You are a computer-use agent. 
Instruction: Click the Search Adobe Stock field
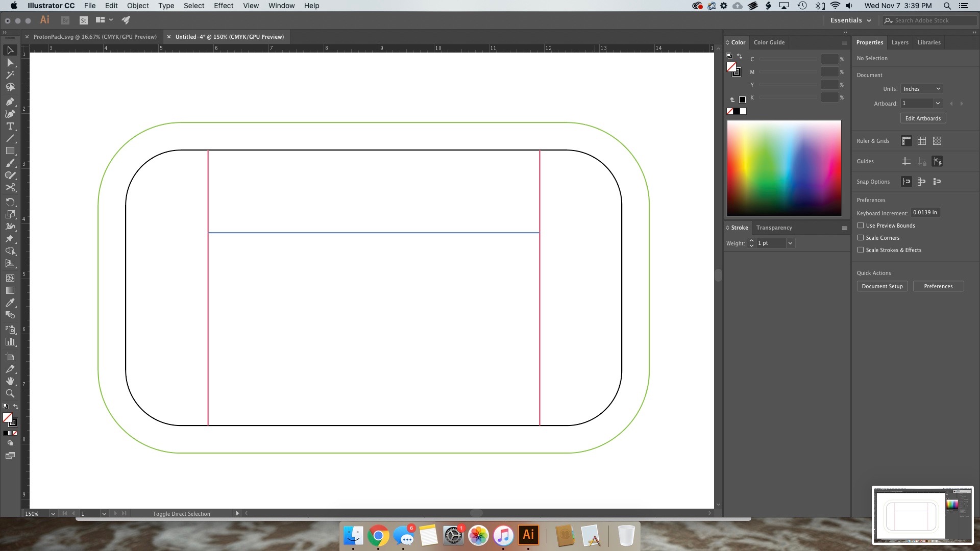point(929,20)
